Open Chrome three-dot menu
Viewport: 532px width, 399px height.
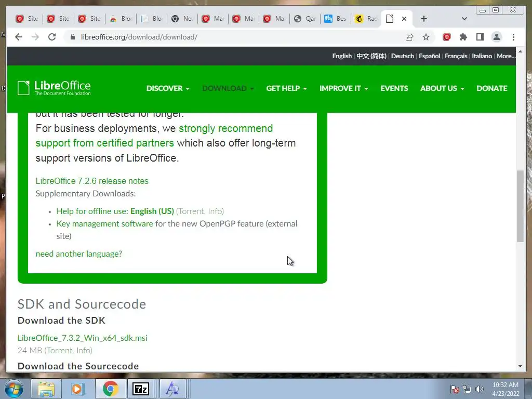coord(513,37)
